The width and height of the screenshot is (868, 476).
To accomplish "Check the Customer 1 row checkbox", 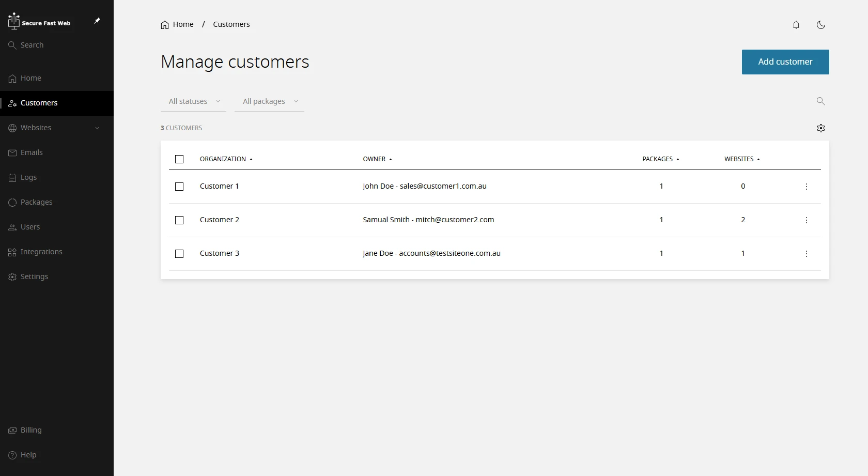I will coord(179,187).
